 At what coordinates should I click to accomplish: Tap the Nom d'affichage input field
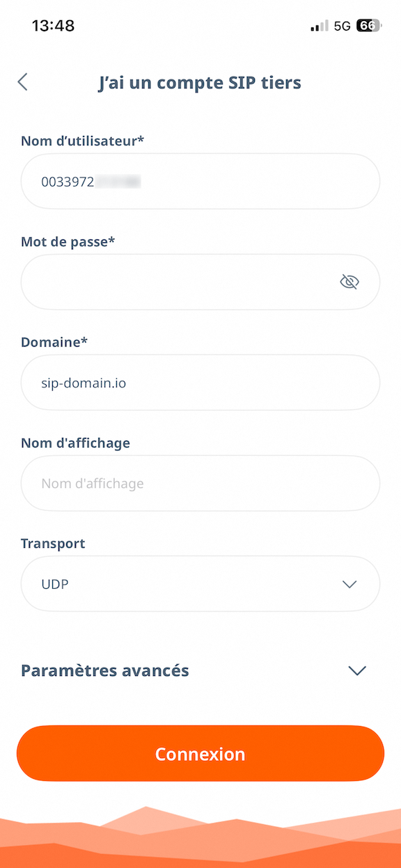coord(200,483)
